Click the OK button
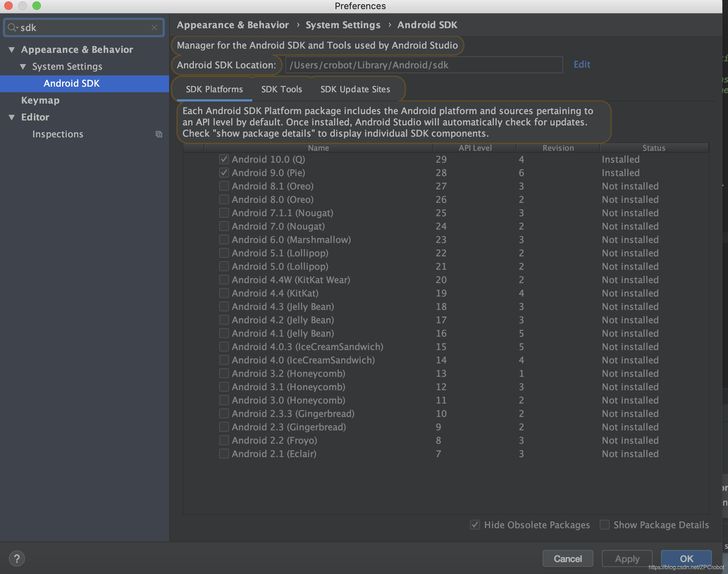 point(686,559)
